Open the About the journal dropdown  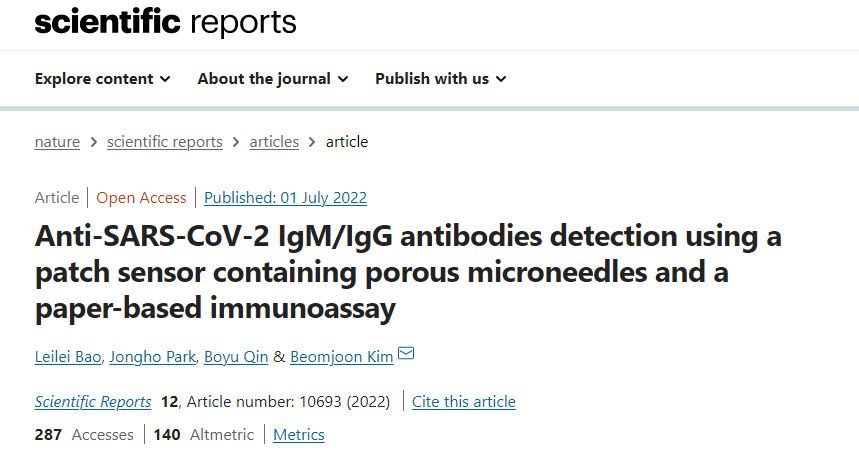pos(272,79)
